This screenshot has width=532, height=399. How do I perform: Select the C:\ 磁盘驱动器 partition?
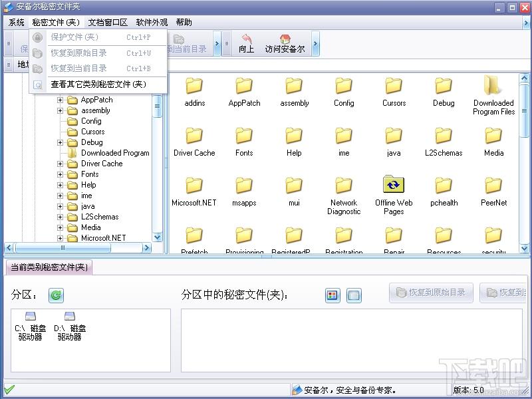click(x=30, y=326)
